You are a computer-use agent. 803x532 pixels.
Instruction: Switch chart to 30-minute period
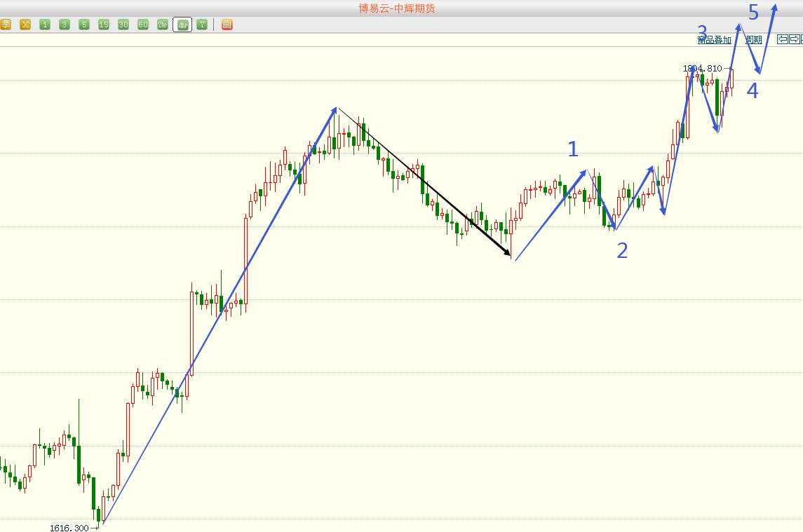(123, 25)
